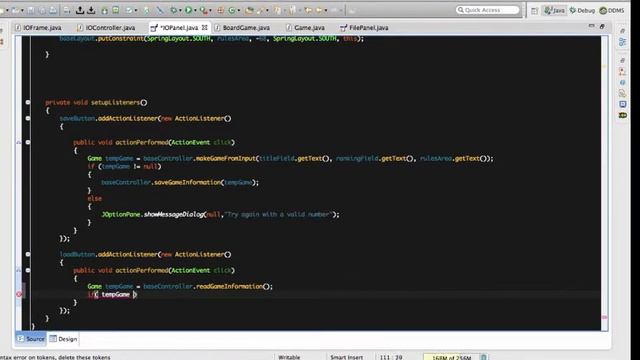Click the garbage collector trash icon
Screen dimensions: 640x360
[x=483, y=357]
